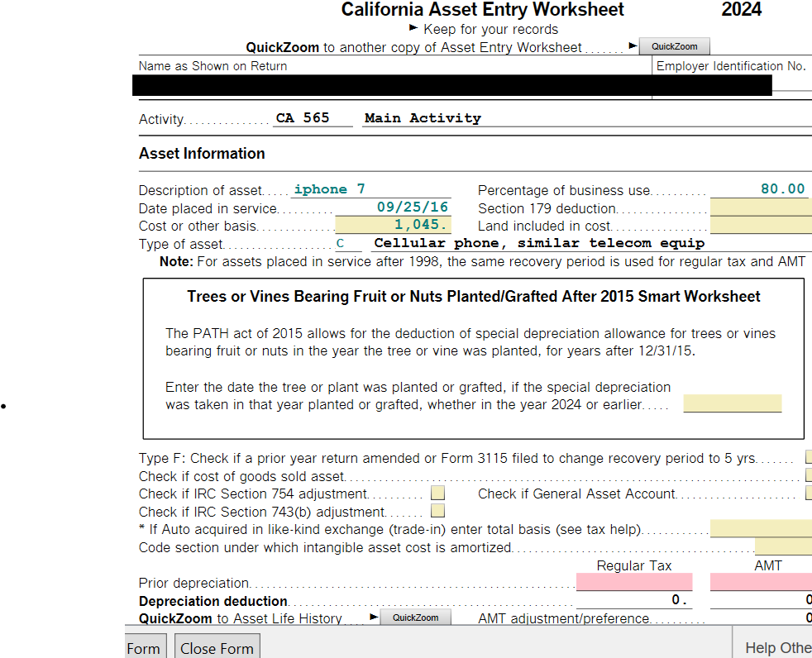Click the Prior depreciation Regular Tax field
The height and width of the screenshot is (658, 812).
633,582
